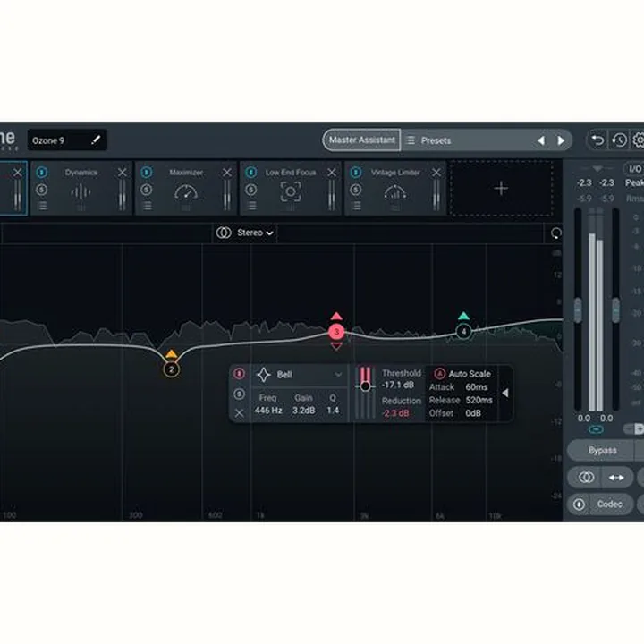The height and width of the screenshot is (644, 644).
Task: Click the down triangle below node 3
Action: point(336,347)
